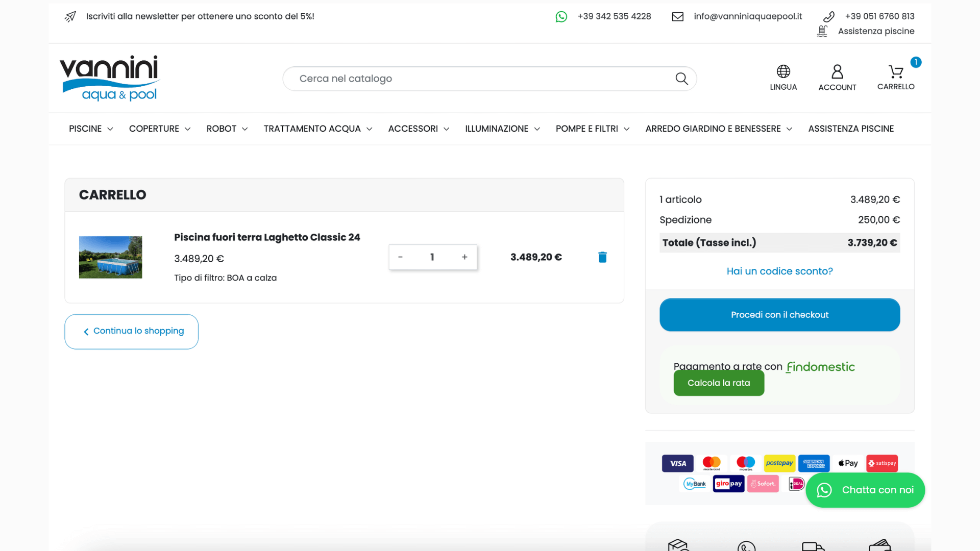This screenshot has width=980, height=551.
Task: Click the Cerca nel catalogo search field
Action: pyautogui.click(x=489, y=79)
